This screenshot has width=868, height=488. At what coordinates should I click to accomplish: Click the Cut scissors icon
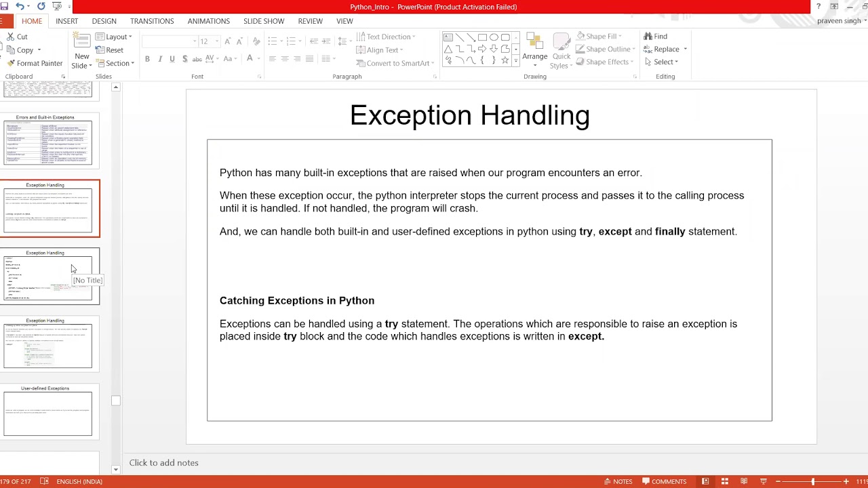[x=9, y=37]
